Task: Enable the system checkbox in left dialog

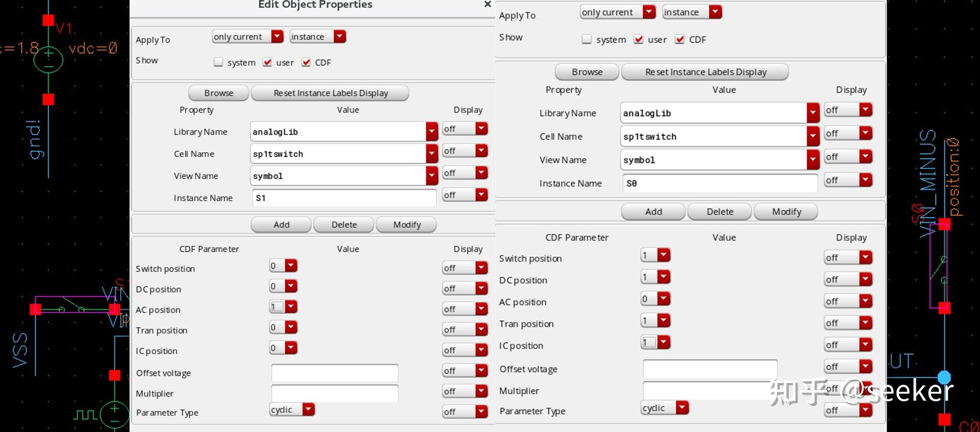Action: coord(218,63)
